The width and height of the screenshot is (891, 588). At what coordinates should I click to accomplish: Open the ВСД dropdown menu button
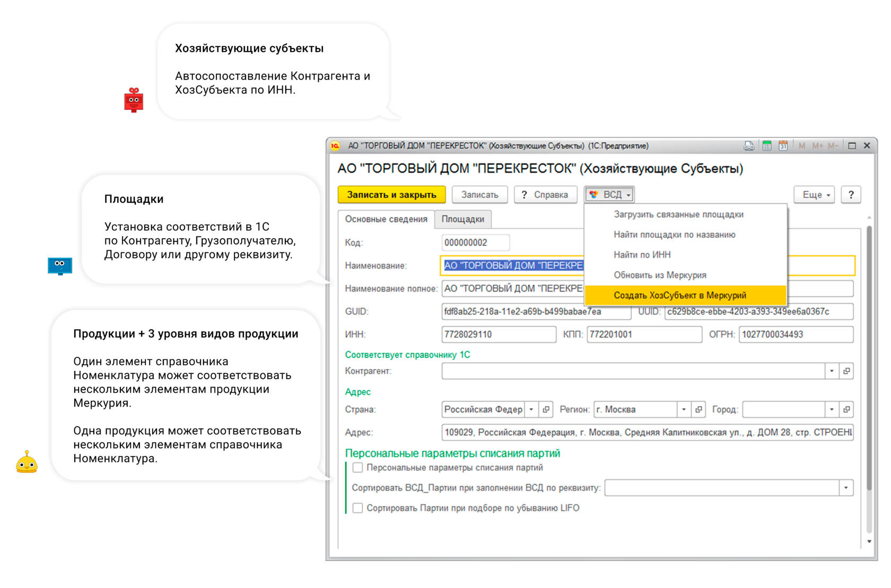(x=609, y=195)
